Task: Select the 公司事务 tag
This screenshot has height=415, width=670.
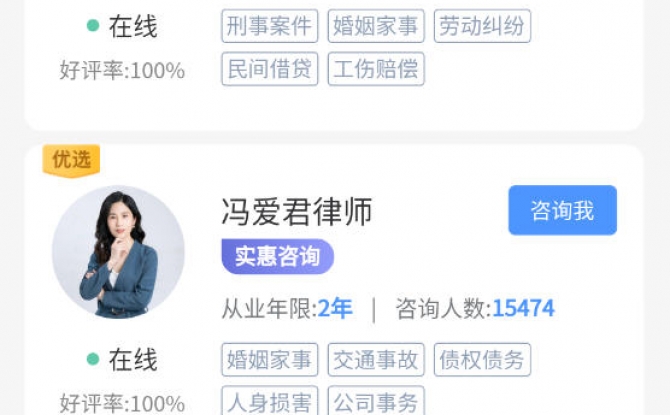Action: [376, 400]
